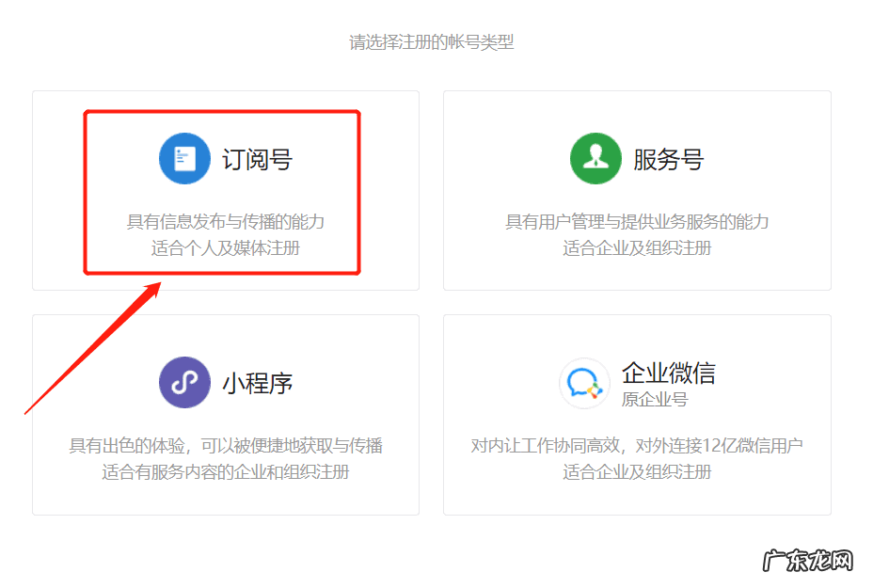Select the Service Account (服务号) option
The height and width of the screenshot is (588, 889).
point(635,188)
